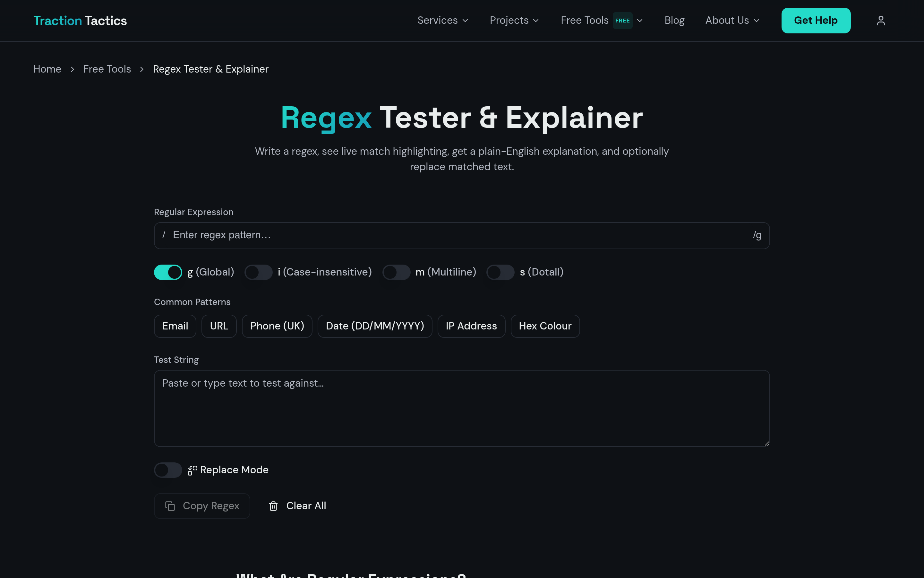Click the Regular Expression label
This screenshot has height=578, width=924.
click(x=193, y=212)
